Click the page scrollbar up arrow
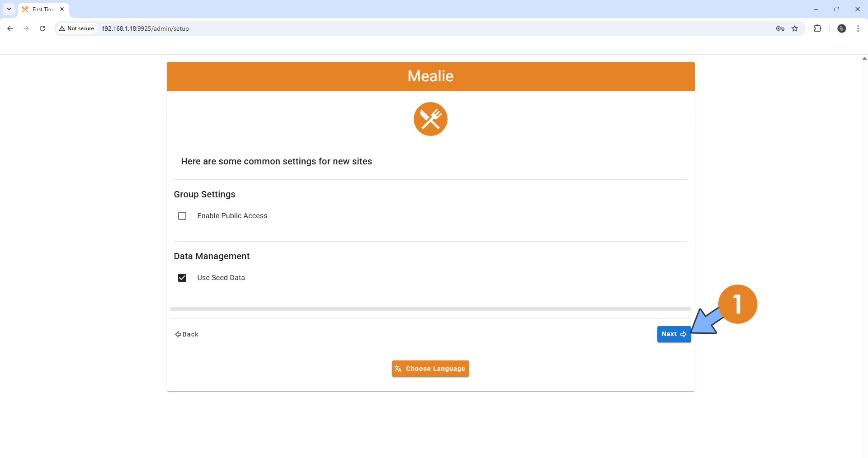 click(864, 58)
